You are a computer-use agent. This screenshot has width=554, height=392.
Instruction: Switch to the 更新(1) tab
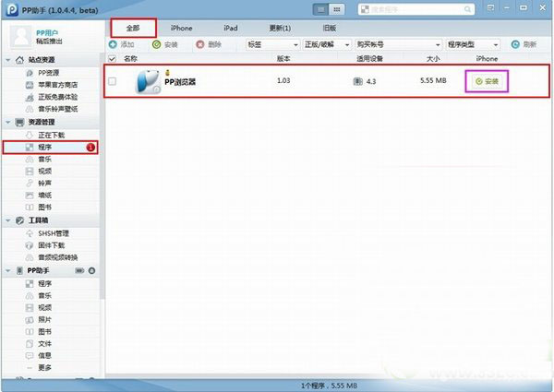(280, 28)
